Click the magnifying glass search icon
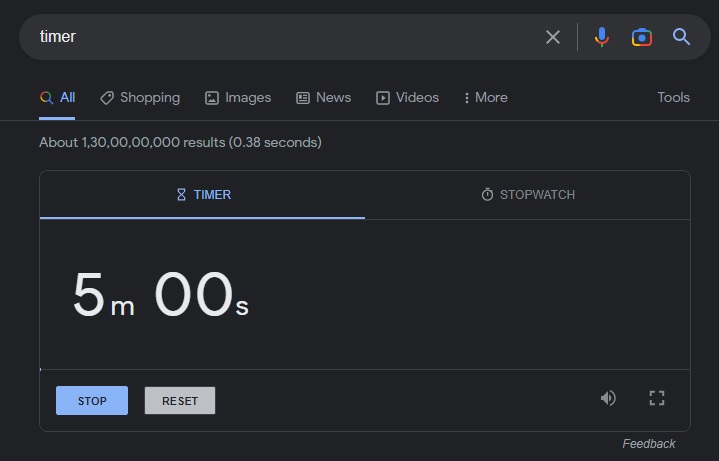This screenshot has height=461, width=719. point(682,37)
